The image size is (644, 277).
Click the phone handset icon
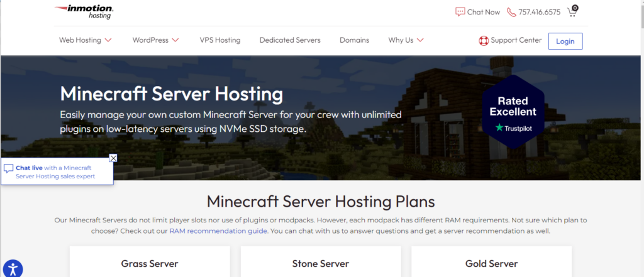(511, 12)
